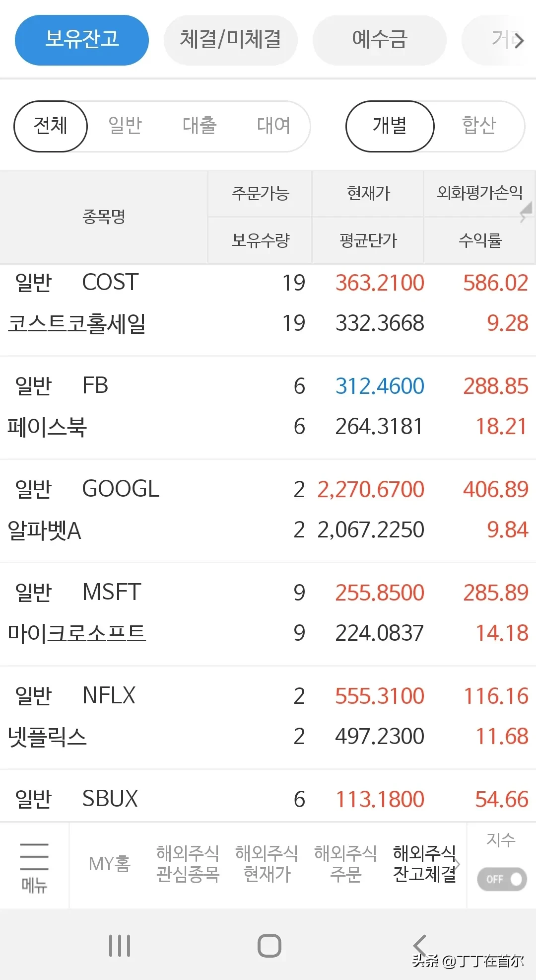Open the 메뉴 hamburger menu
This screenshot has width=536, height=980.
click(34, 867)
